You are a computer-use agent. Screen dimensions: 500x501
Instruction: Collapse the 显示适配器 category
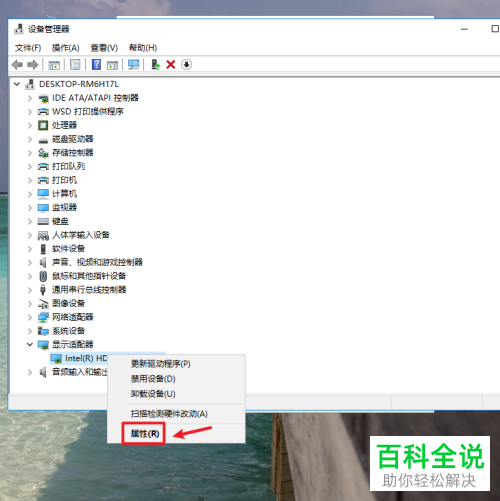click(30, 344)
